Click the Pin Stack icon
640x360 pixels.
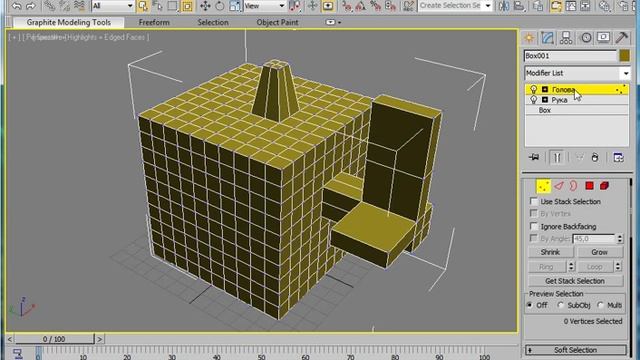coord(534,158)
